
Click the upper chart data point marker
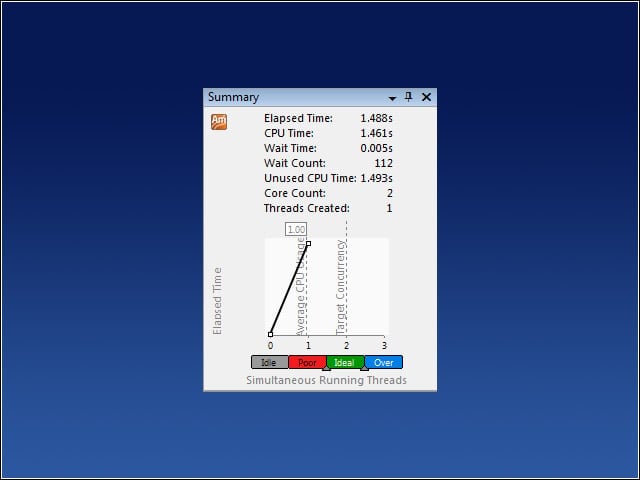point(309,244)
